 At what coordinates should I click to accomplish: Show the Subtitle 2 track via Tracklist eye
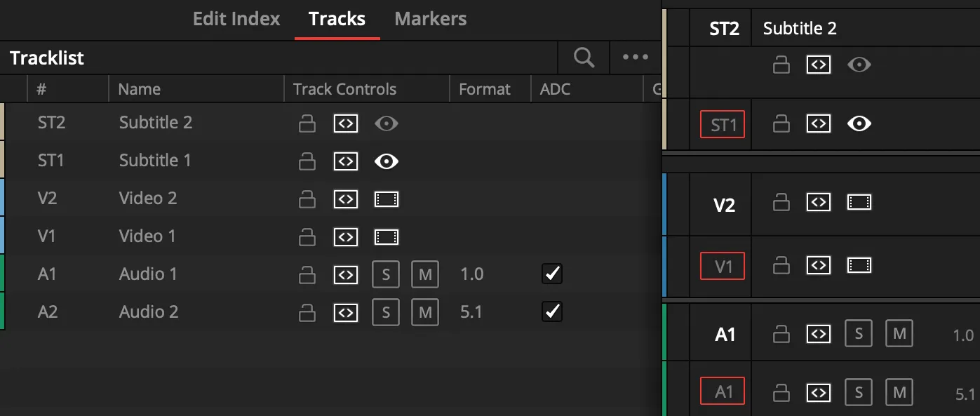point(386,123)
